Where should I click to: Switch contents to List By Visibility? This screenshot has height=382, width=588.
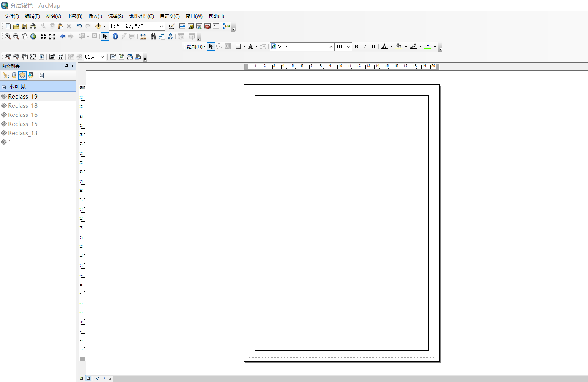tap(22, 75)
